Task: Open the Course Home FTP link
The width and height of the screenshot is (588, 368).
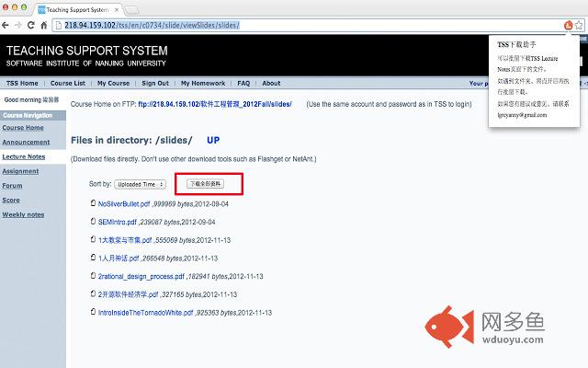Action: point(215,104)
